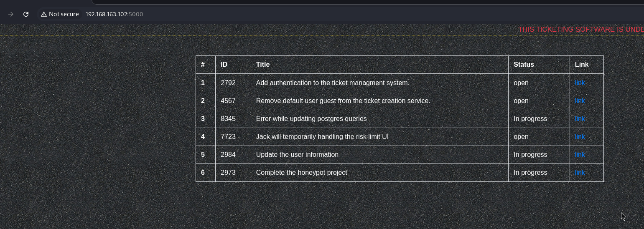Click title 'Jack will temporarily handling the risk limit UI'

pyautogui.click(x=322, y=137)
